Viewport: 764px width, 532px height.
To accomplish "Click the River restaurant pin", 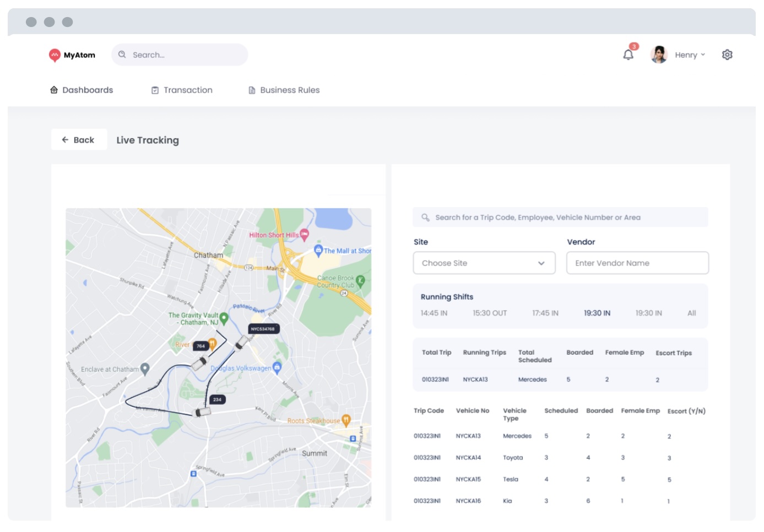I will coord(212,344).
